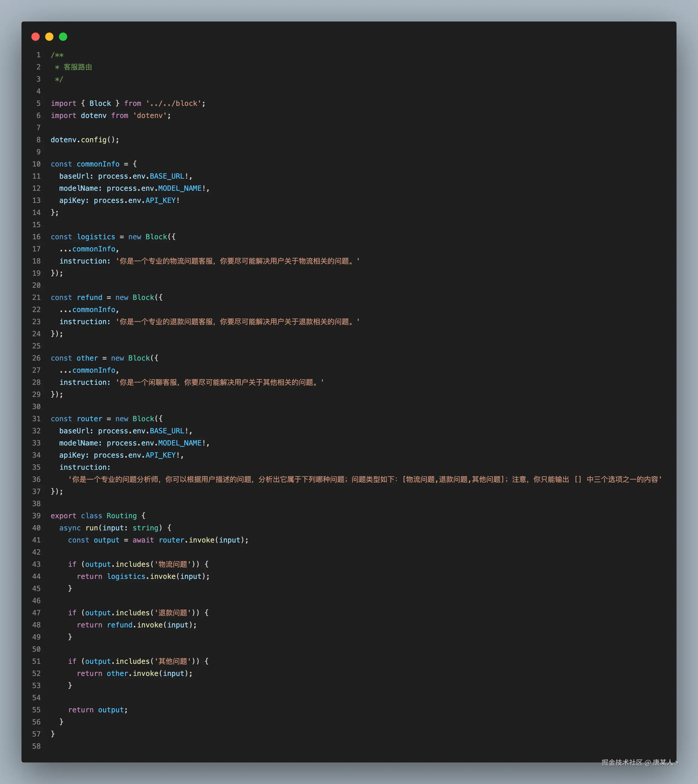
Task: Click the red close window dot
Action: (x=36, y=37)
